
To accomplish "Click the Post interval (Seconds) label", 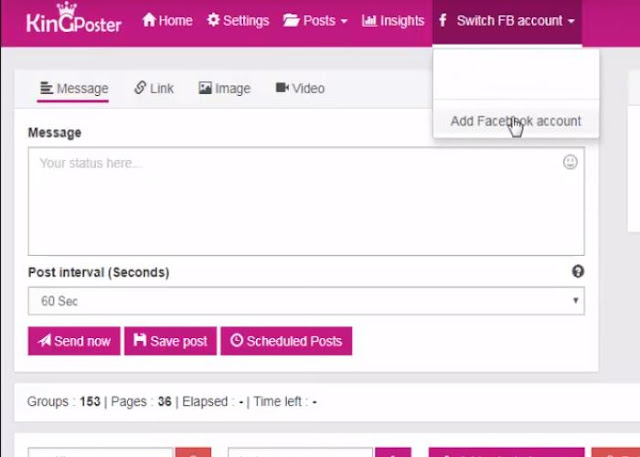I will (x=99, y=272).
